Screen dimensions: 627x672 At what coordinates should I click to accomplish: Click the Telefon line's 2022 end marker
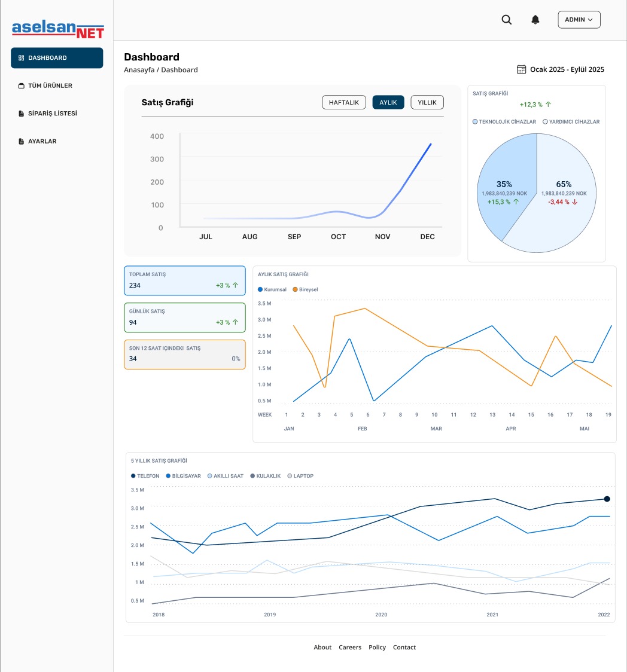click(x=607, y=499)
